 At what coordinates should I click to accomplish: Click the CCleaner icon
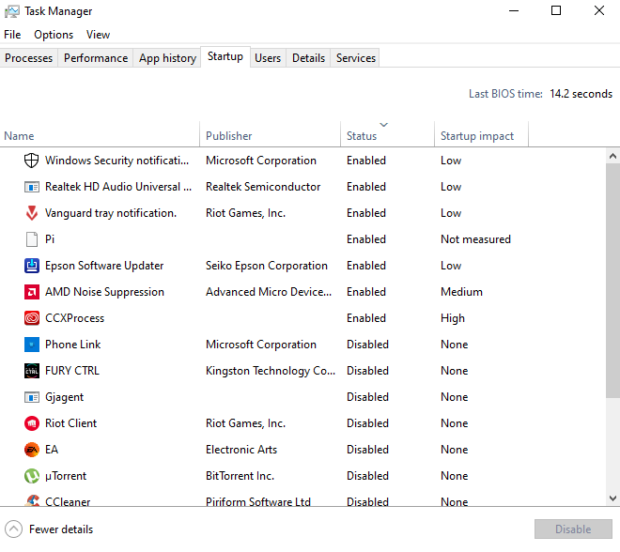[x=32, y=501]
